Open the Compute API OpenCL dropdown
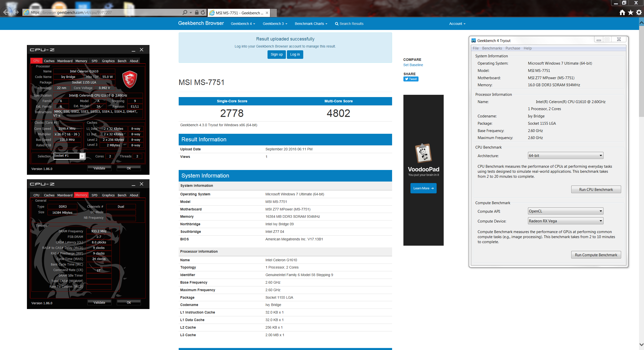Screen dimensions: 644x350 (565, 211)
